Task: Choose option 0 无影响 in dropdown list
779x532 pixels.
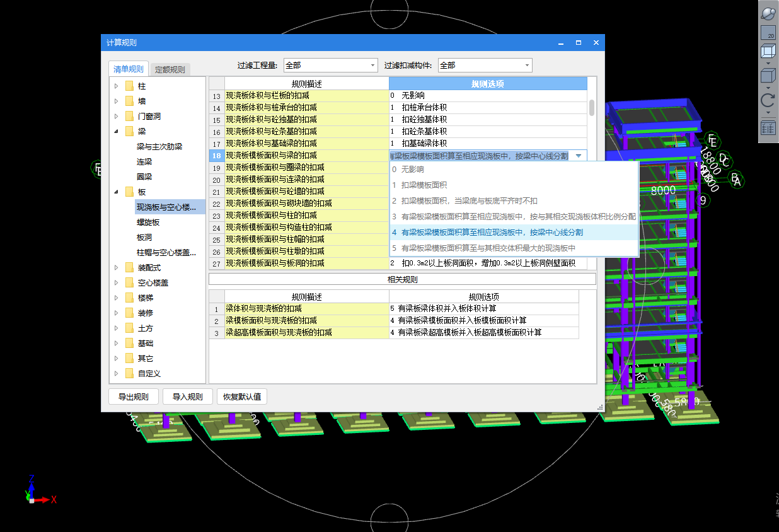Action: pos(514,170)
